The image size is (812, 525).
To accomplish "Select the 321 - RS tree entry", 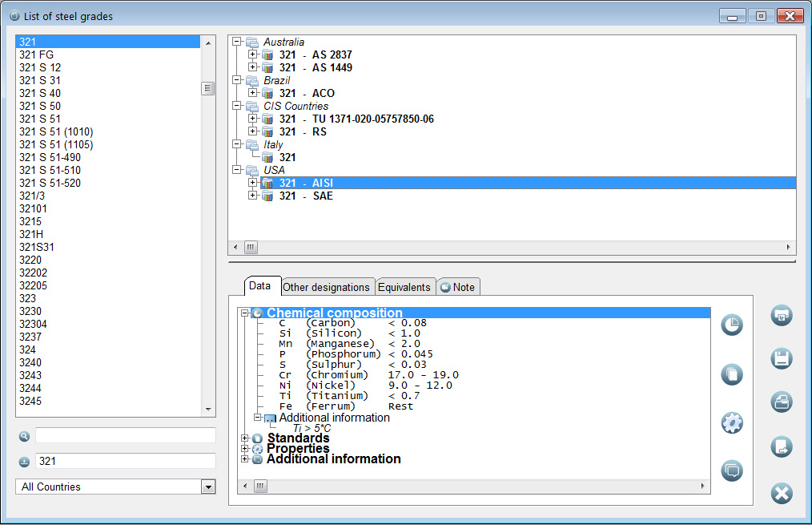I will click(x=303, y=131).
